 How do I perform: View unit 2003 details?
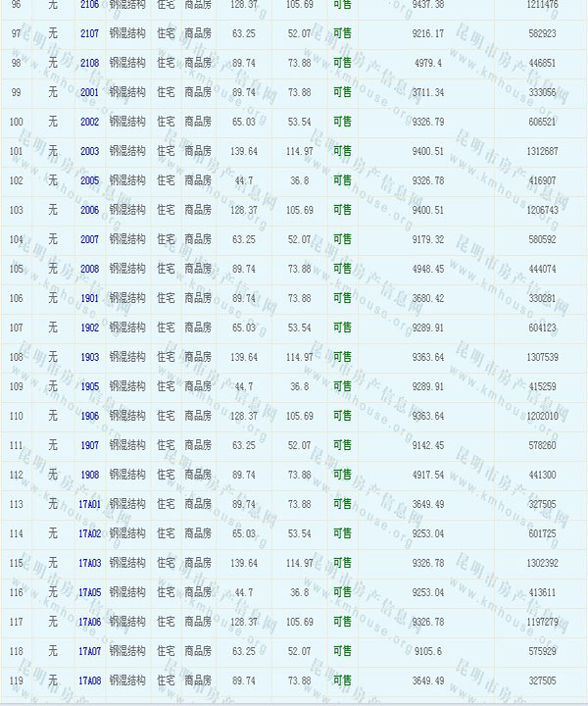coord(89,151)
